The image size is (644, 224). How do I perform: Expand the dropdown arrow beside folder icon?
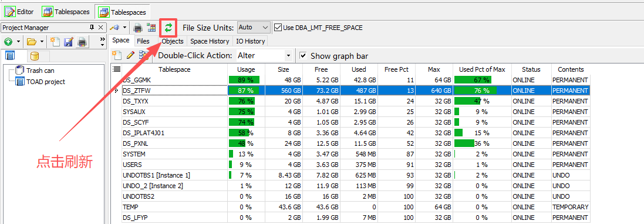point(42,42)
